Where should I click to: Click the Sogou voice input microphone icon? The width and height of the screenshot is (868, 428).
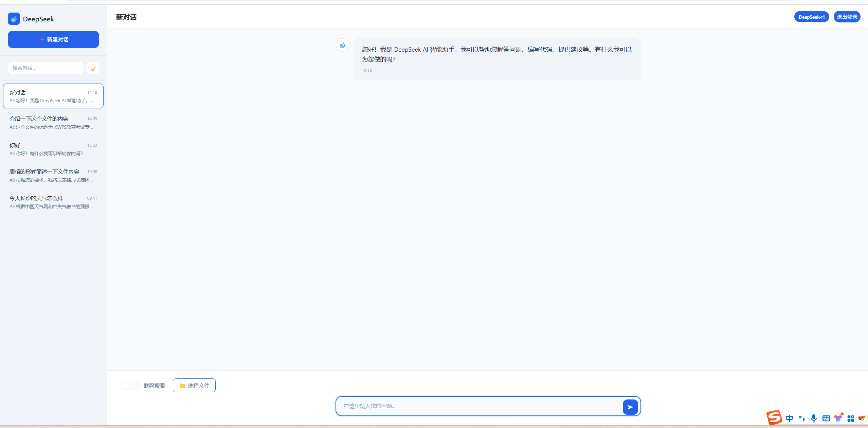(x=814, y=418)
